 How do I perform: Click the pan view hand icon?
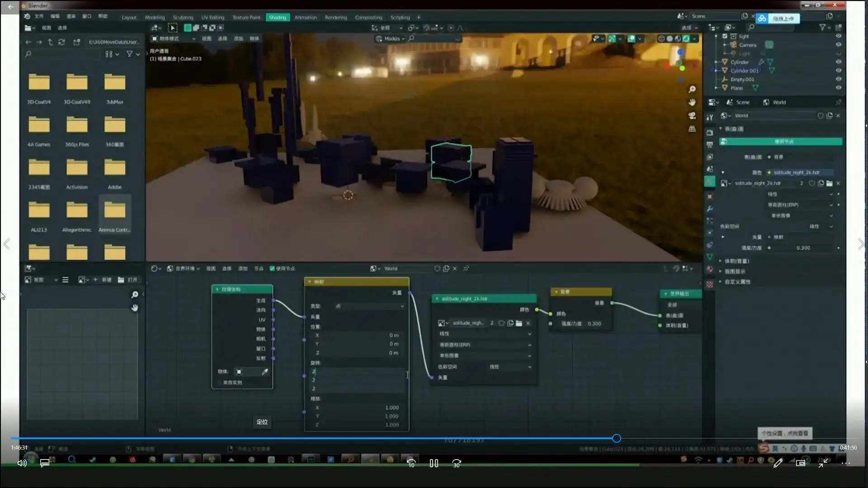pyautogui.click(x=692, y=103)
